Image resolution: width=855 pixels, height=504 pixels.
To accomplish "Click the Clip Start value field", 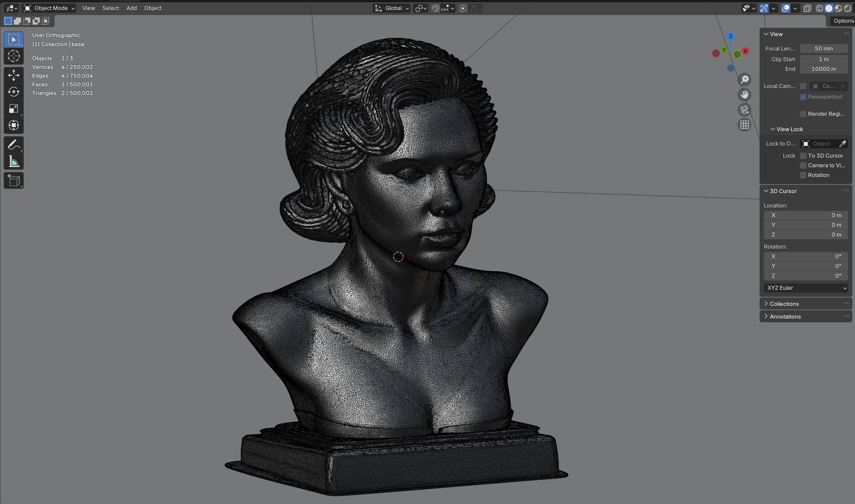I will click(824, 59).
